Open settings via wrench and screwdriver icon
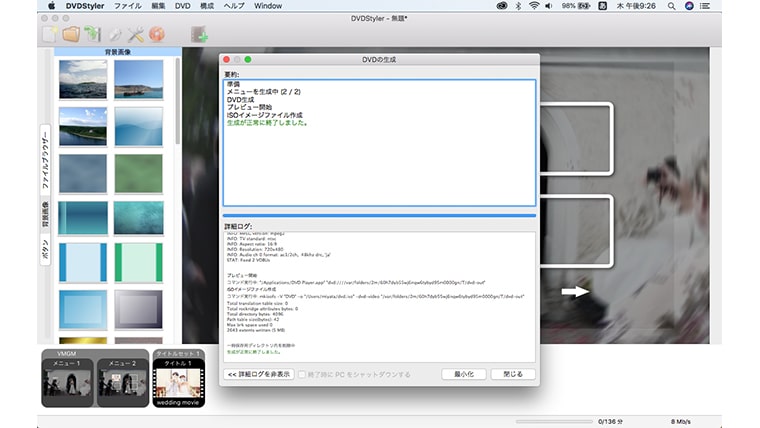The width and height of the screenshot is (760, 428). (136, 34)
